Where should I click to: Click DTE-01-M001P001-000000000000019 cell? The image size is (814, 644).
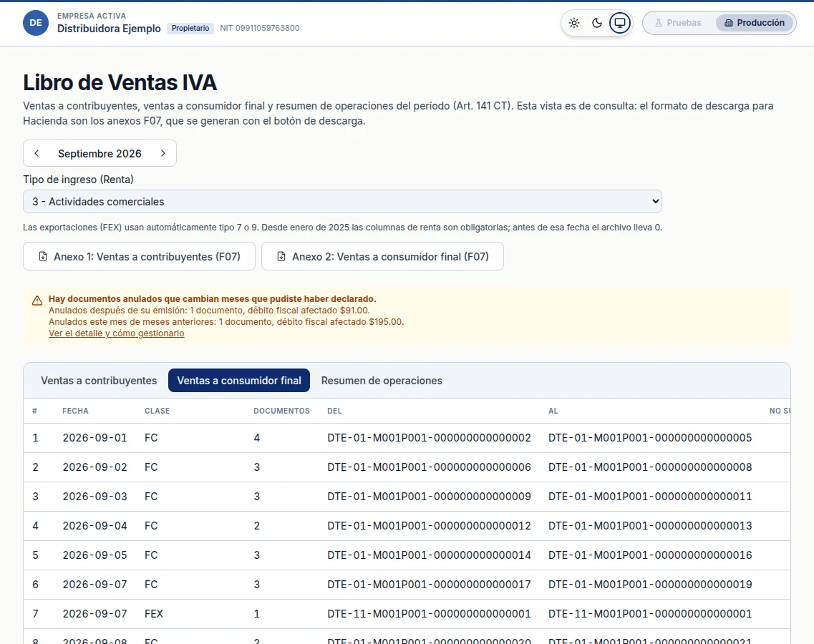(x=650, y=585)
